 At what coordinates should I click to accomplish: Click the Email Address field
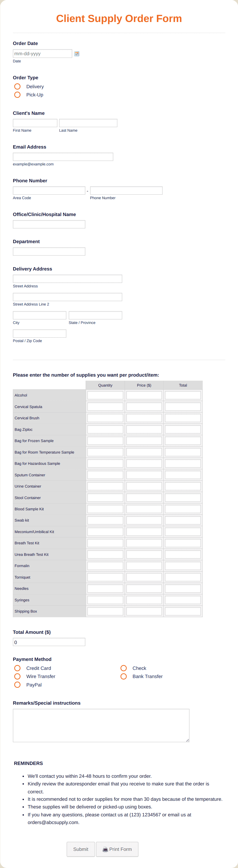click(63, 156)
